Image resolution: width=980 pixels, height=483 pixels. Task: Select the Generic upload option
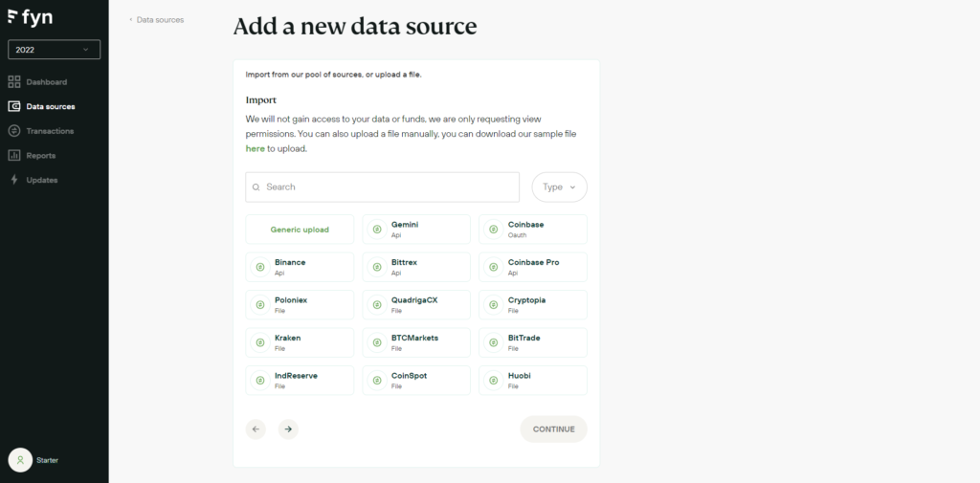pos(300,230)
